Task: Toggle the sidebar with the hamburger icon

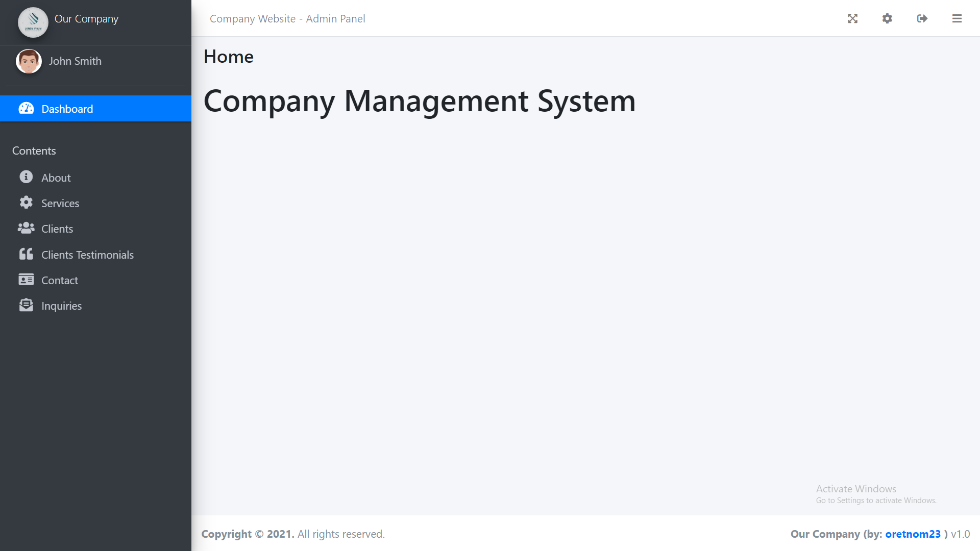Action: [x=957, y=18]
